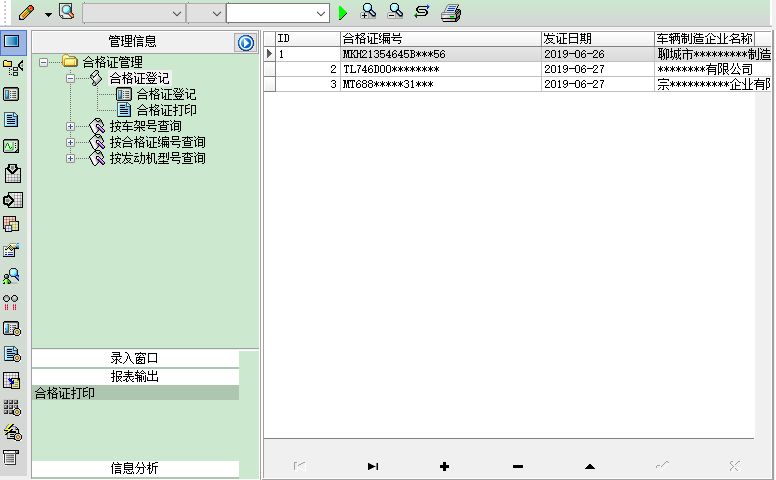Click the printer icon in toolbar

[451, 13]
